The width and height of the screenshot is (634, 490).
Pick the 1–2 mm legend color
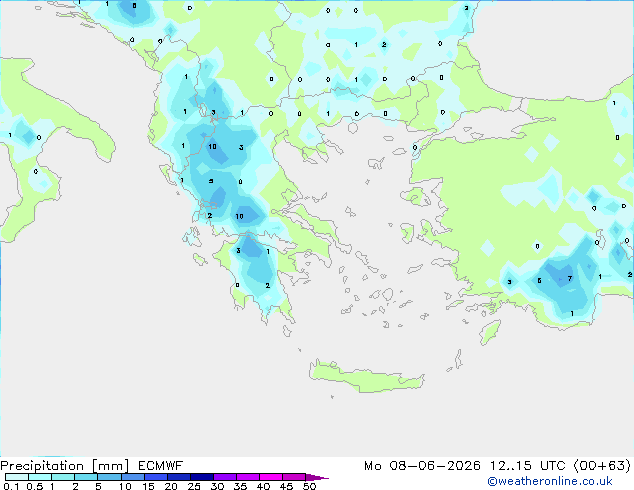63,477
